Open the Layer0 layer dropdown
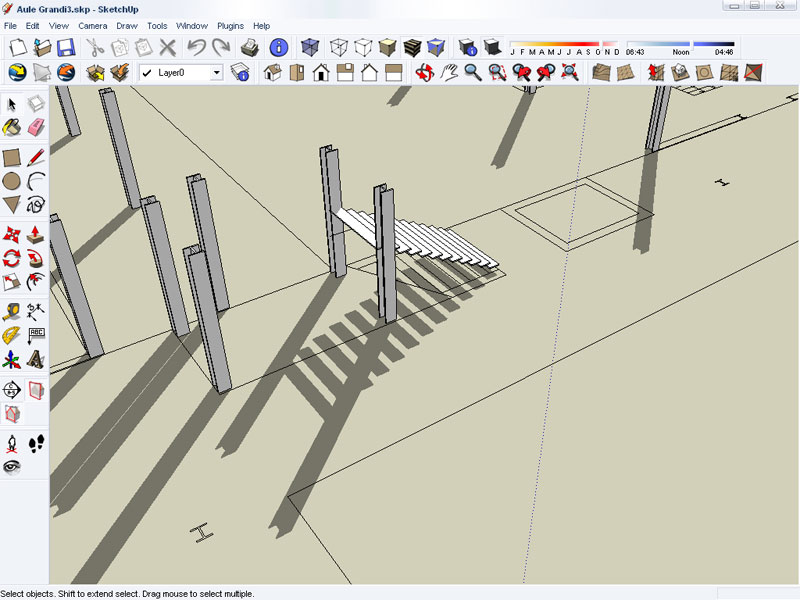The image size is (800, 600). click(x=215, y=73)
